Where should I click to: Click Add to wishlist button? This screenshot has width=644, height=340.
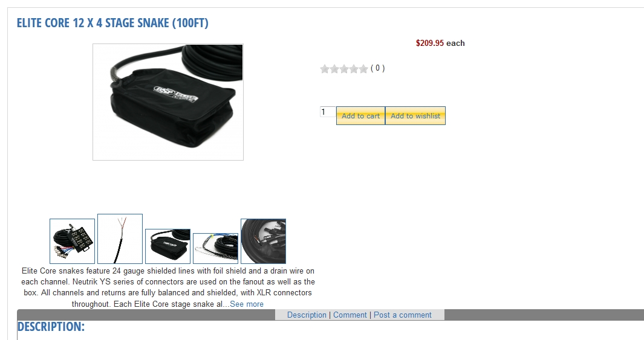pos(415,116)
